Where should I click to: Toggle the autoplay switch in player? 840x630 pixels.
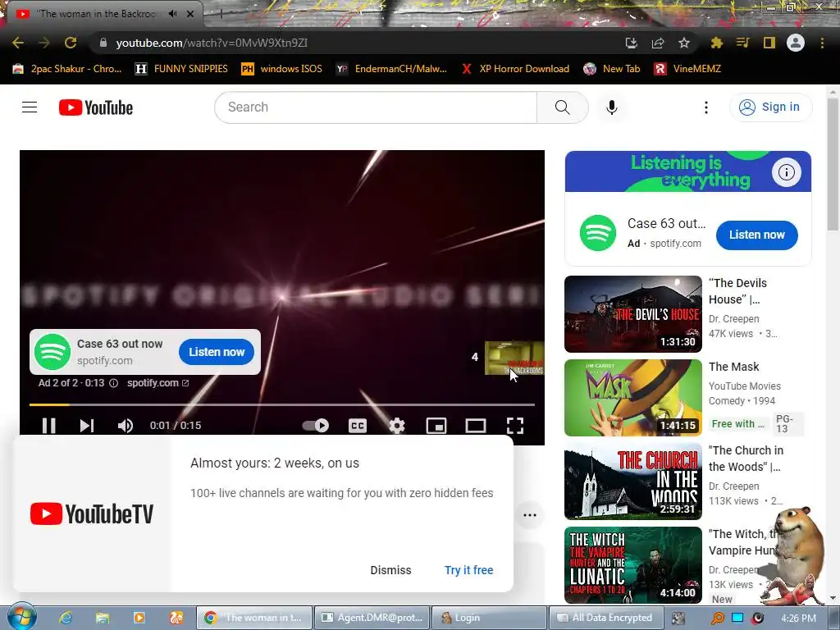[316, 426]
